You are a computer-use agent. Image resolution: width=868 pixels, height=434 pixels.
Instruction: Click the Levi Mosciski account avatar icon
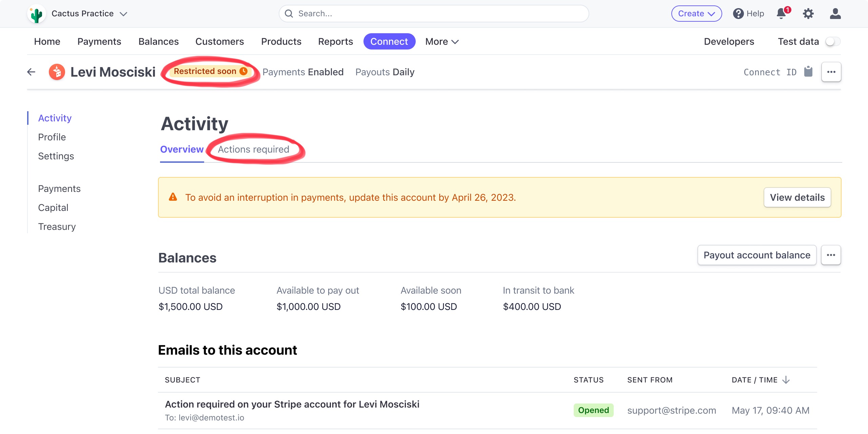[57, 72]
